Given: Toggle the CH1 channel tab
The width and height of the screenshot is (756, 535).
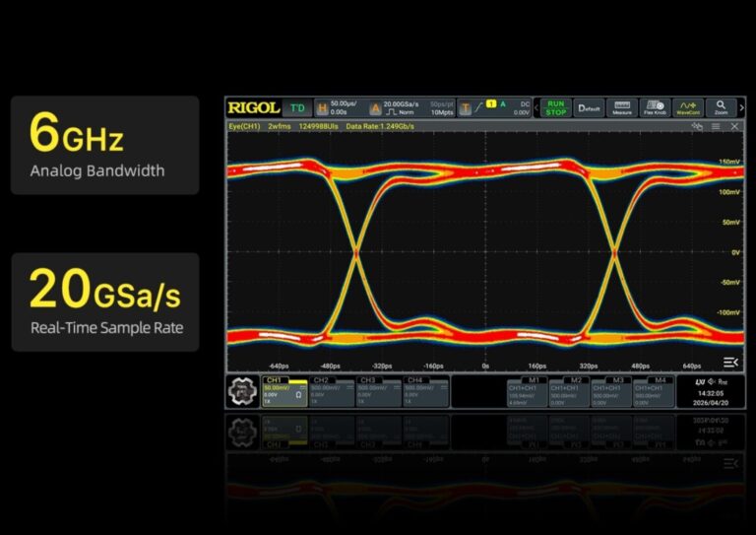Looking at the screenshot, I should pos(284,392).
